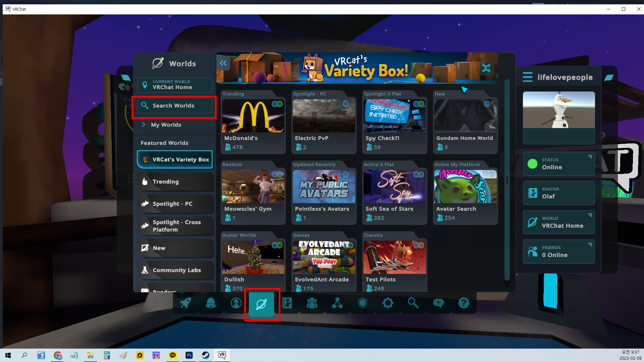Collapse the panel with double-chevron button
This screenshot has width=644, height=362.
[223, 63]
